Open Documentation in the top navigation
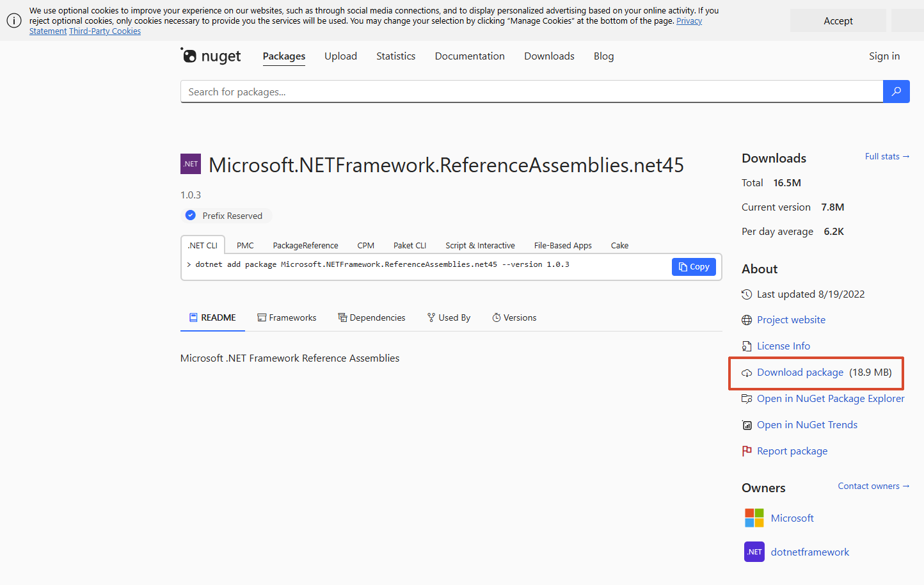The width and height of the screenshot is (924, 585). [x=470, y=56]
